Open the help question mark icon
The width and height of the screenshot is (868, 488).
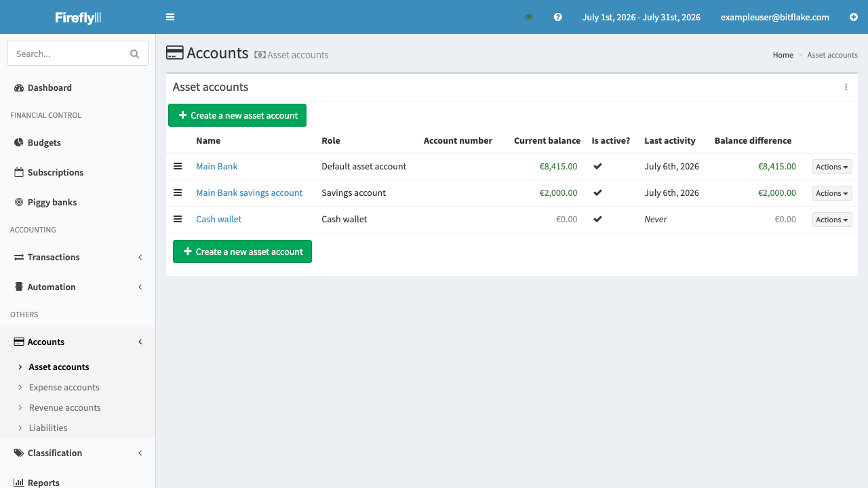558,17
